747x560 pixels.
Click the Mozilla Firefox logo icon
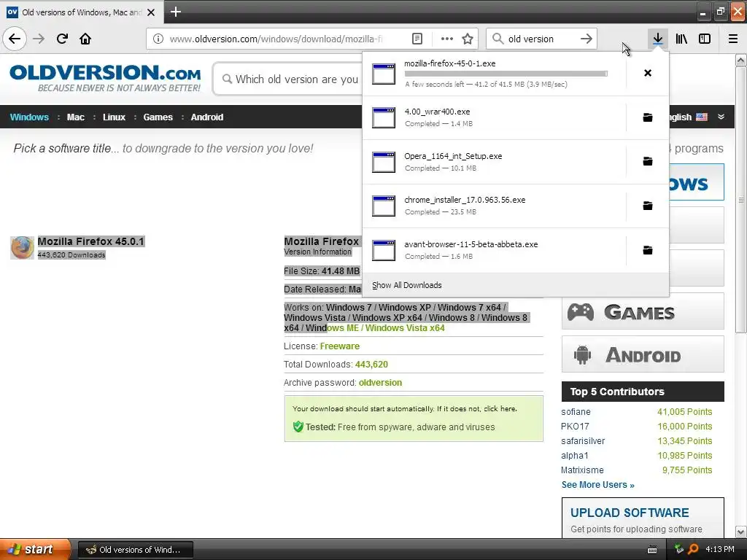coord(23,248)
